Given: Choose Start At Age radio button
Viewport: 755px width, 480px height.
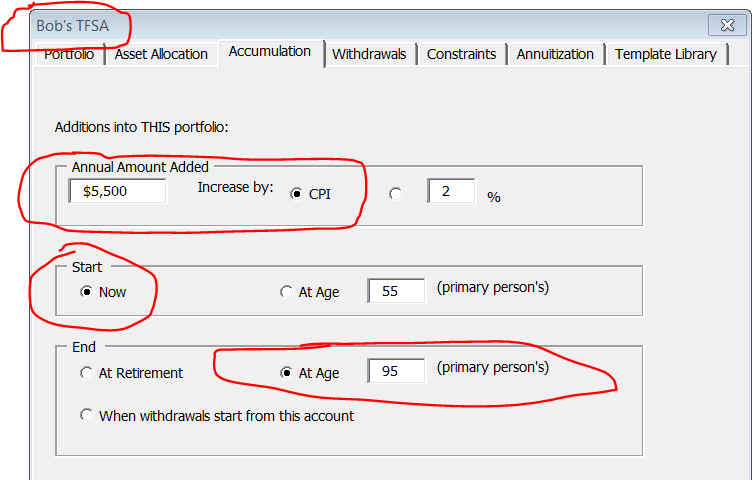Looking at the screenshot, I should pyautogui.click(x=286, y=293).
